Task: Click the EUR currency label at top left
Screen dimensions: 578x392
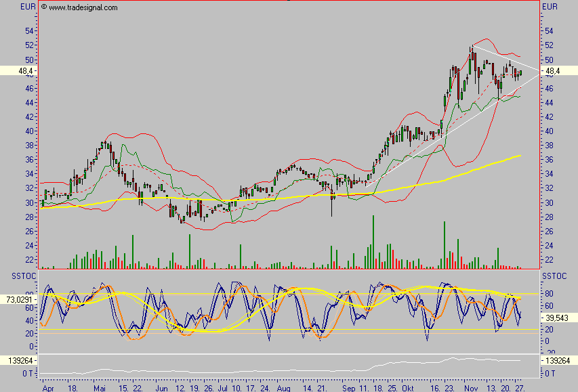Action: tap(28, 7)
